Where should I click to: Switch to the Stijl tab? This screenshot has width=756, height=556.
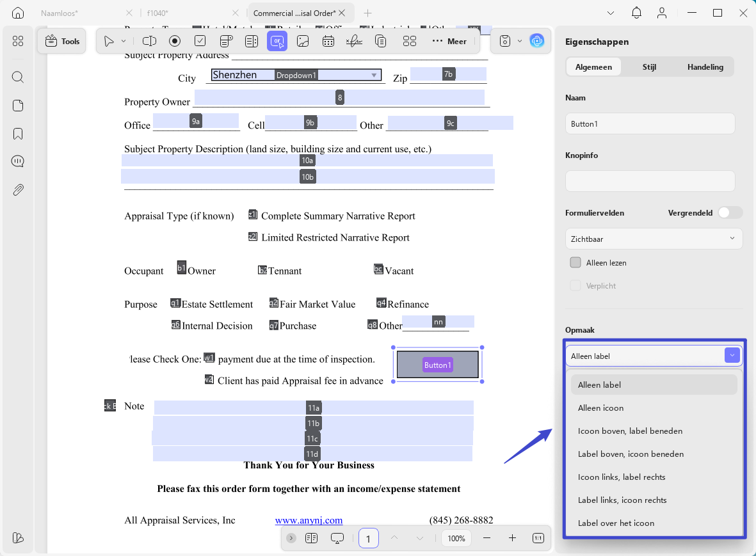click(x=649, y=67)
